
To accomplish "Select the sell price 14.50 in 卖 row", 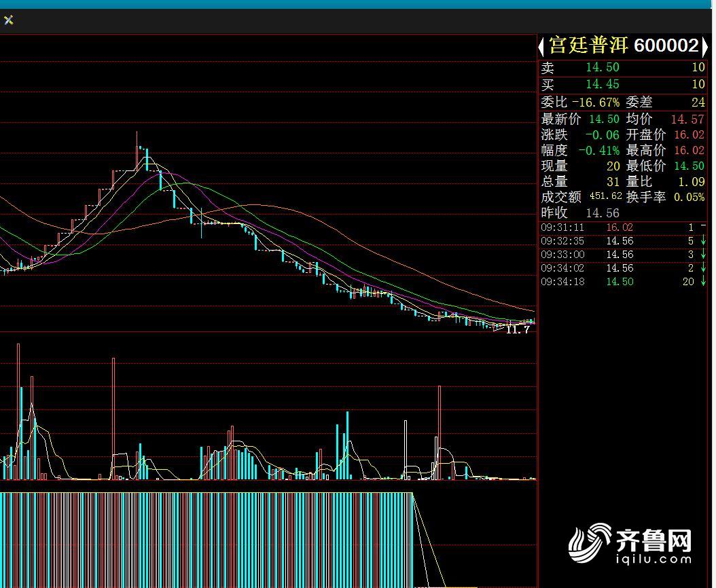I will click(x=603, y=68).
